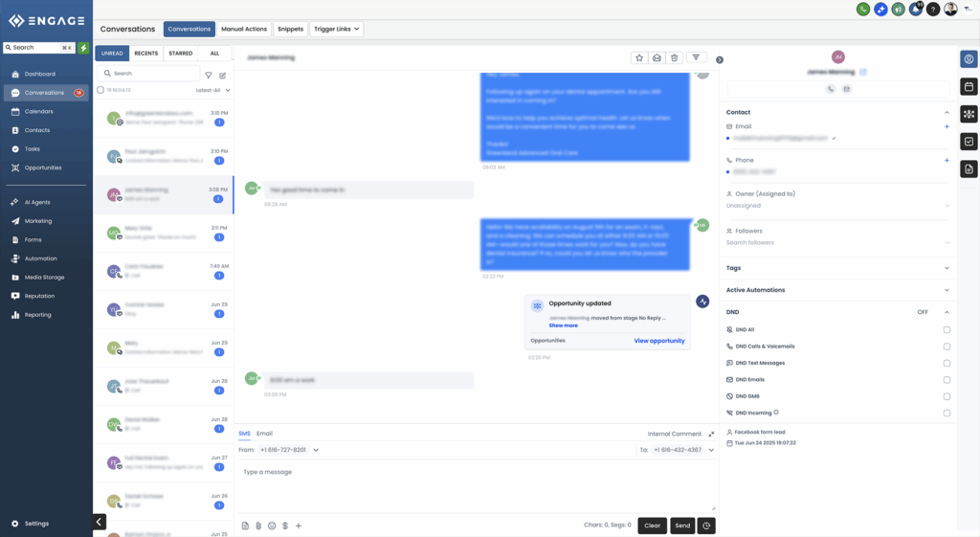The height and width of the screenshot is (537, 980).
Task: Switch composer to Email tab
Action: (264, 434)
